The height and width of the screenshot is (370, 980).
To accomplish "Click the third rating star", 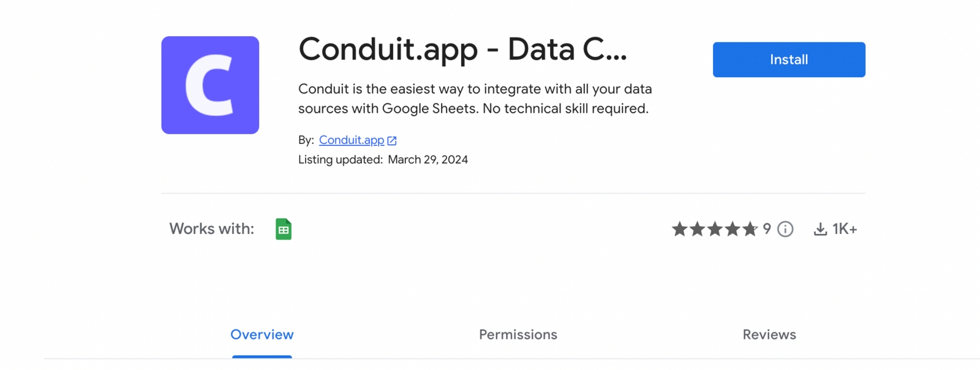I will (715, 229).
